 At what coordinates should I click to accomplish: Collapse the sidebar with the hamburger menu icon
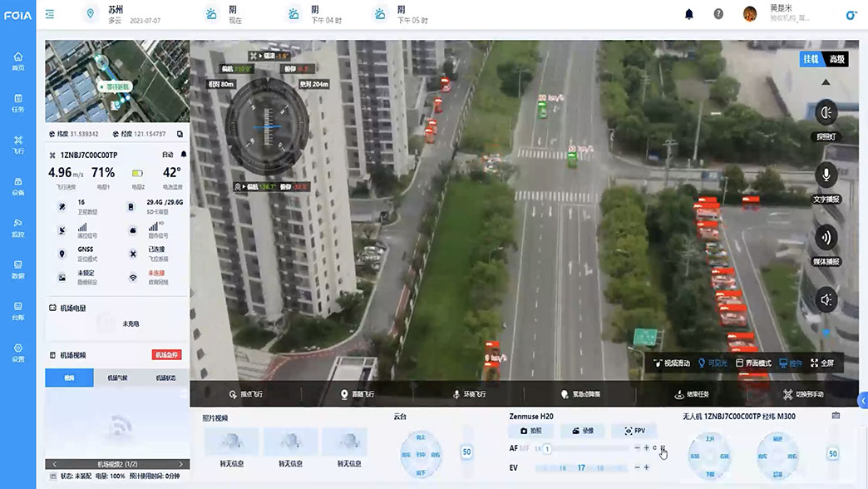coord(50,14)
